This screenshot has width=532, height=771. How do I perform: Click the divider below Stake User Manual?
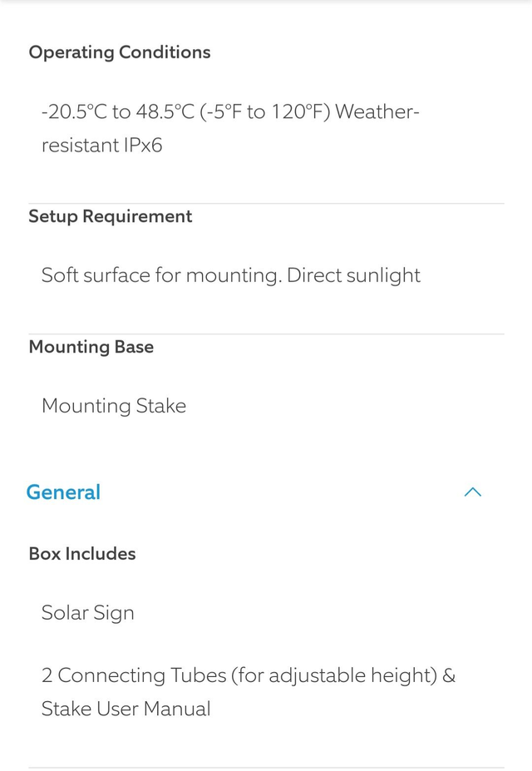pyautogui.click(x=266, y=767)
